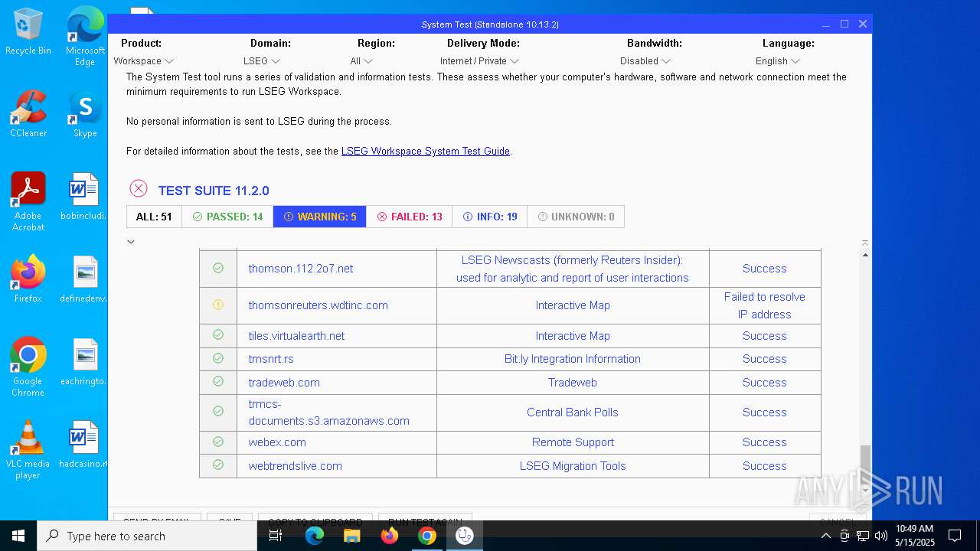
Task: Click webtrendslive.com host name
Action: (x=295, y=466)
